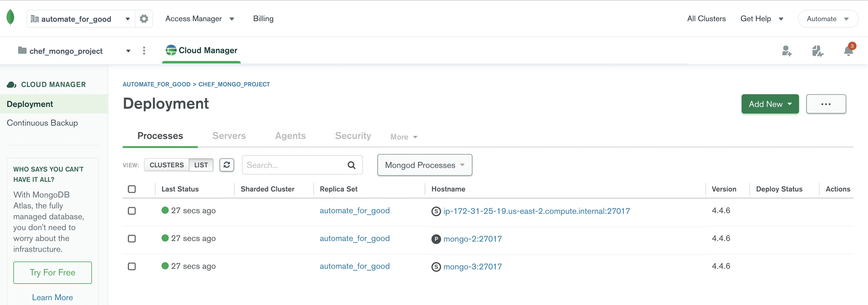Open the Mongod Processes filter dropdown
This screenshot has width=868, height=305.
(x=425, y=165)
